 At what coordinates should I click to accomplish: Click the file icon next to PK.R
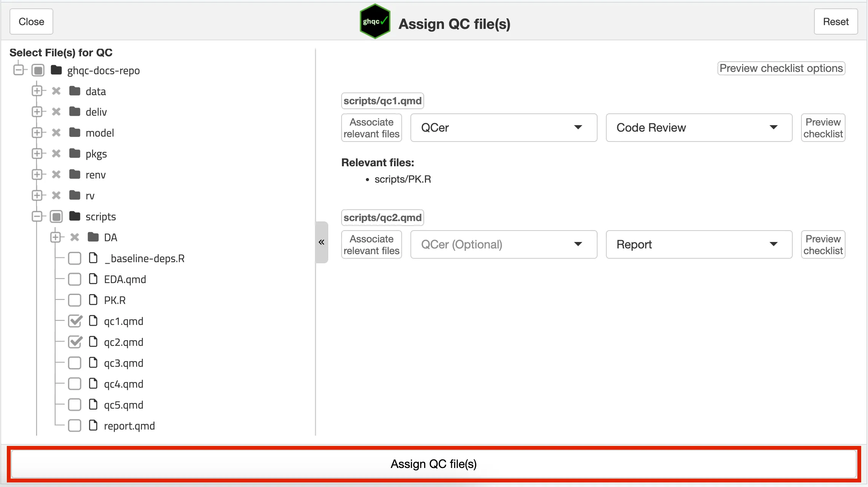pos(93,300)
